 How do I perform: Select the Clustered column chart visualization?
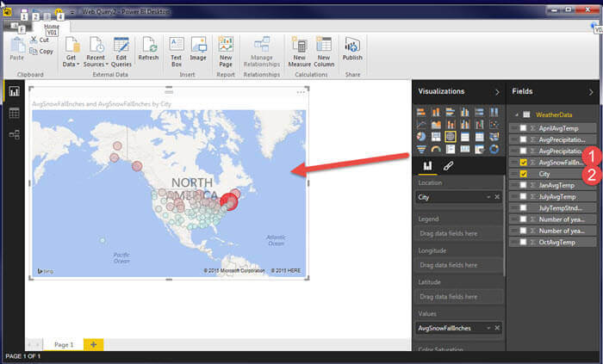tap(465, 112)
